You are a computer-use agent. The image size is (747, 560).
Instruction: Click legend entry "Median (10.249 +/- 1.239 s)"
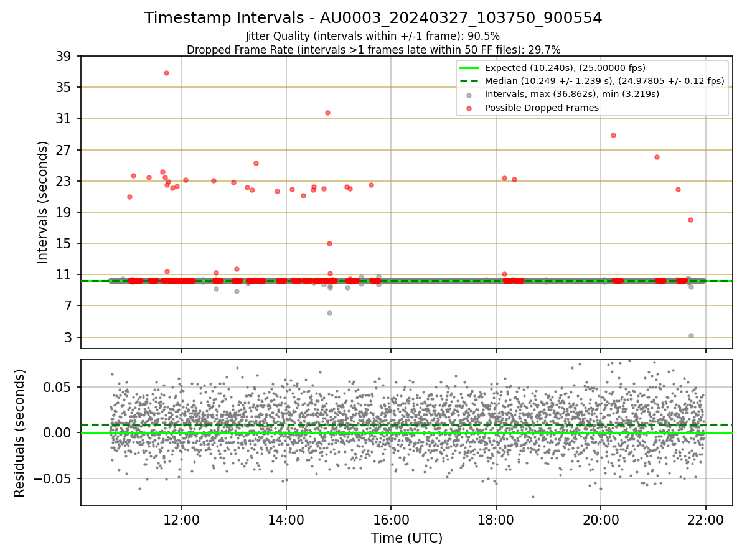coord(604,81)
